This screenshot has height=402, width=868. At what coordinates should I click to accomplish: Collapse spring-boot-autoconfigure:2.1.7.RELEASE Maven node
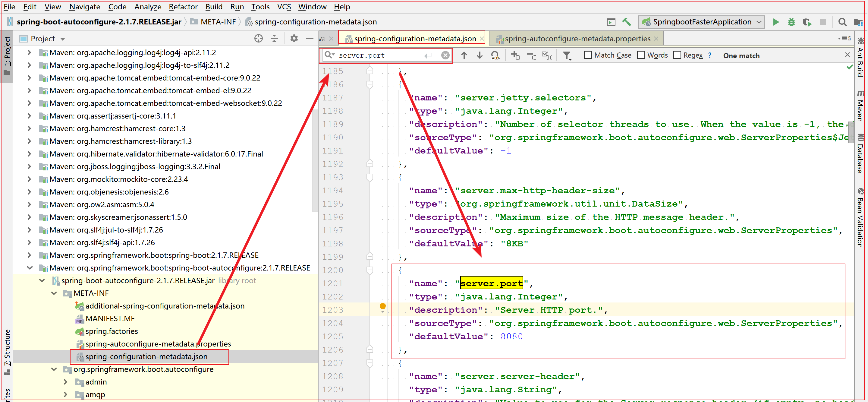[x=30, y=268]
